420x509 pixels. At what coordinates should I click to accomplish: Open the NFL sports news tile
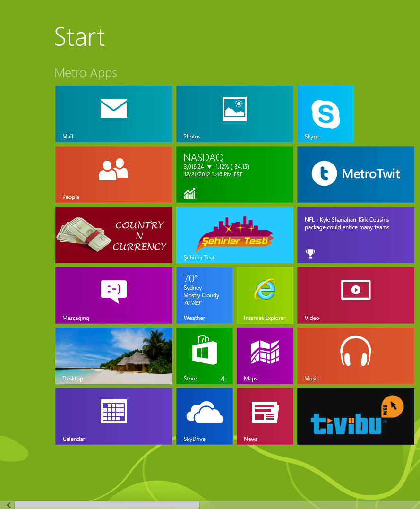click(356, 235)
